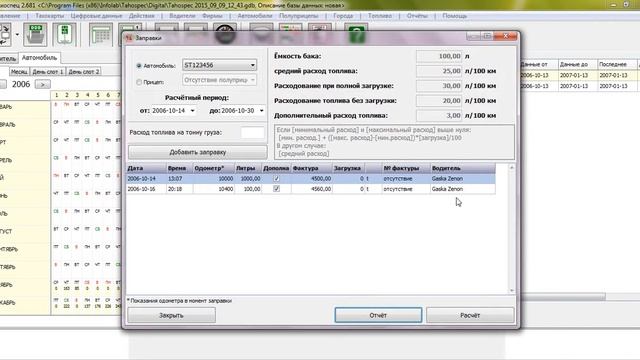Image resolution: width=640 pixels, height=360 pixels.
Task: Click the 20:18 time cell
Action: pyautogui.click(x=179, y=189)
